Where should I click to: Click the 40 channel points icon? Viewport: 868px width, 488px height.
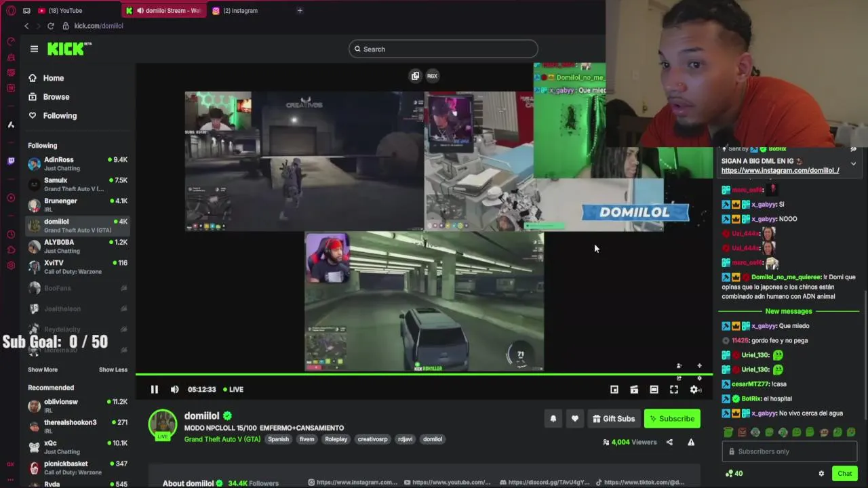[x=734, y=474]
